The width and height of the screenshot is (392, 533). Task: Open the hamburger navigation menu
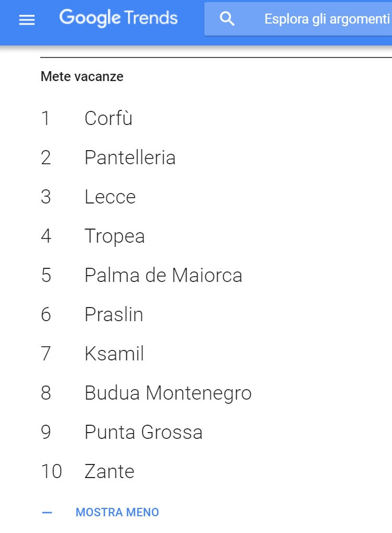pos(27,20)
